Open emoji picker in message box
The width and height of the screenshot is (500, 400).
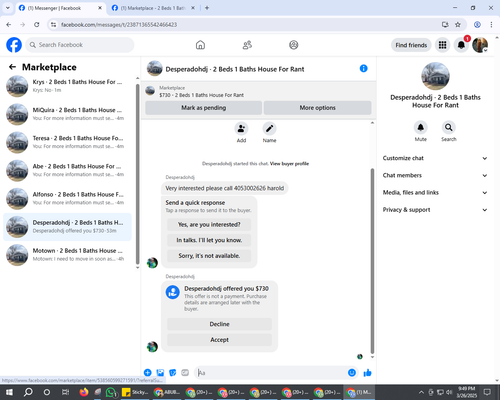352,373
